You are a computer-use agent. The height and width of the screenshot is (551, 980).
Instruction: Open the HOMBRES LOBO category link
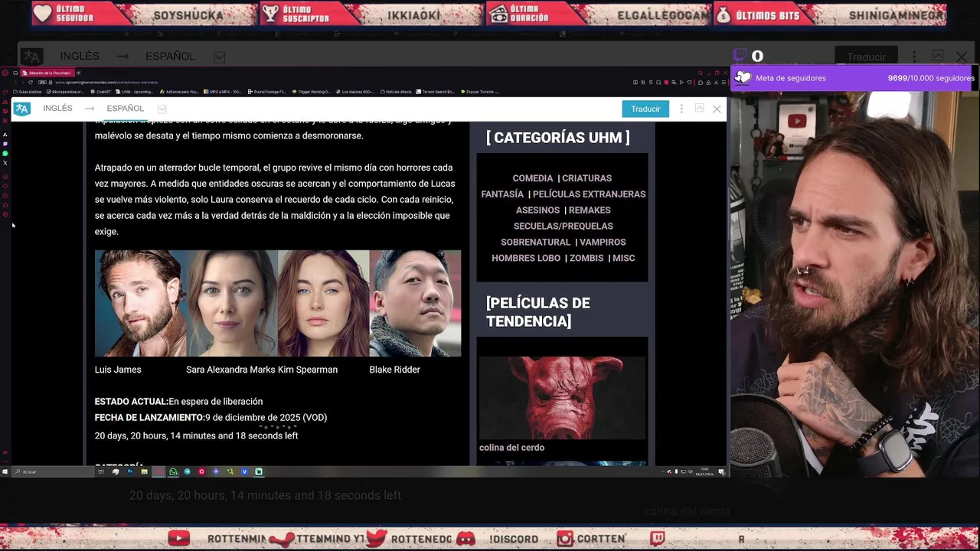526,259
